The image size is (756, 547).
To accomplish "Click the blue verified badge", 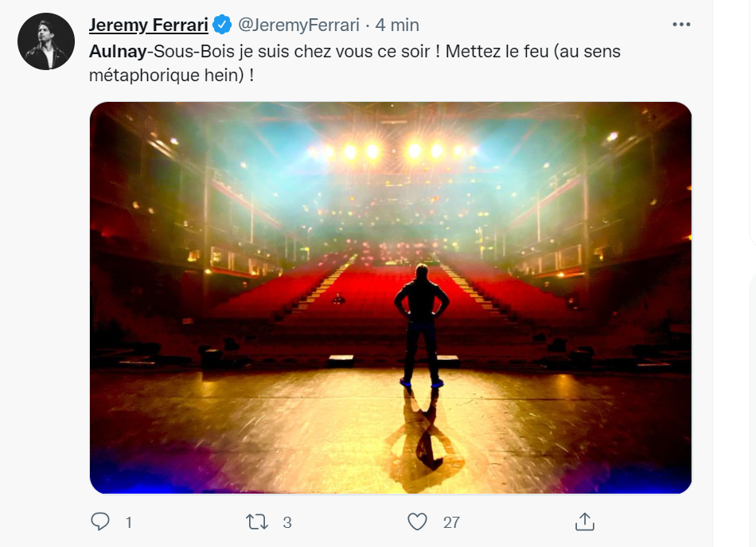I will pos(222,25).
